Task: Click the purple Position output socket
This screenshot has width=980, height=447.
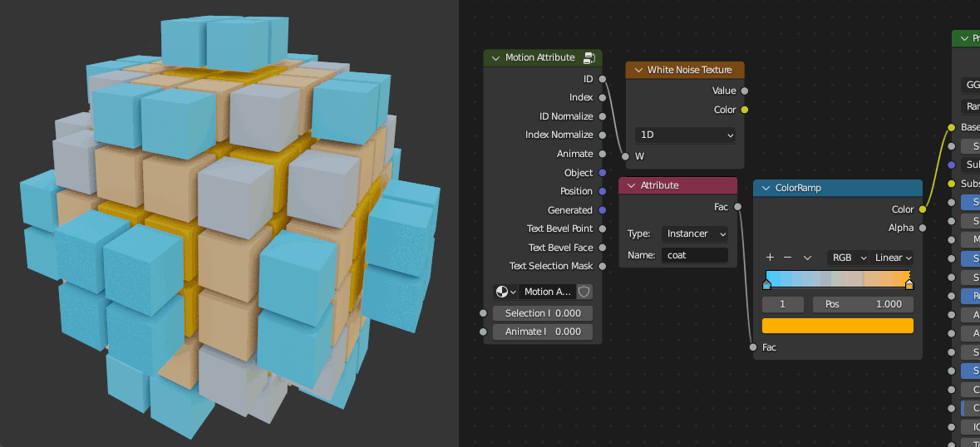Action: click(603, 191)
